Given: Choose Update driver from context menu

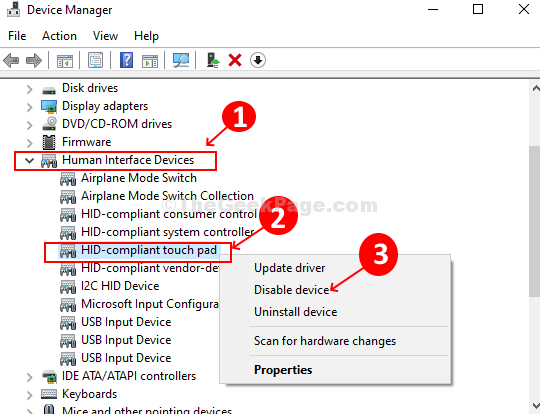Looking at the screenshot, I should (289, 268).
